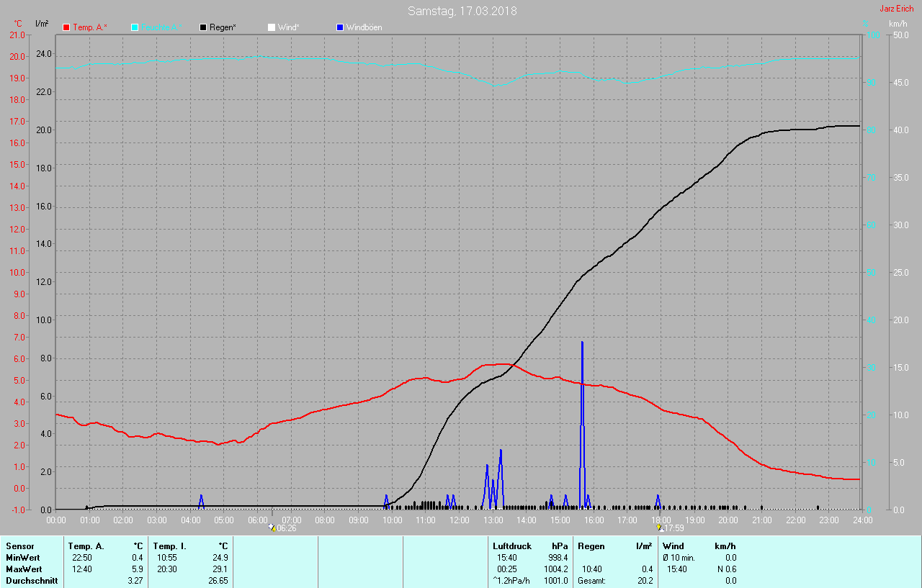Click the 3.27 average temperature value
The height and width of the screenshot is (588, 922).
[135, 581]
